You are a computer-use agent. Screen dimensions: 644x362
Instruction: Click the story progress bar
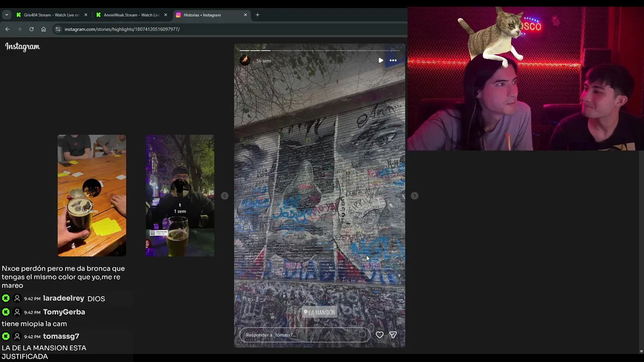(319, 50)
